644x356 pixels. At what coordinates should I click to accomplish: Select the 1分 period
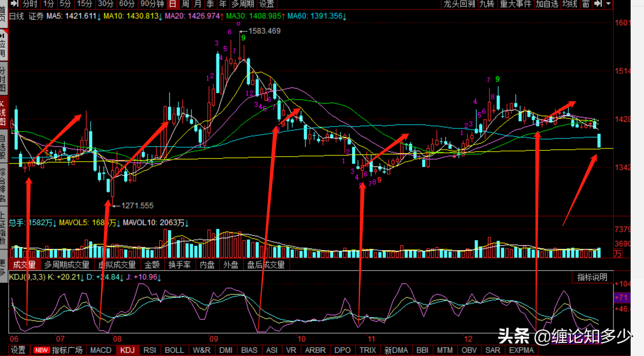[49, 4]
